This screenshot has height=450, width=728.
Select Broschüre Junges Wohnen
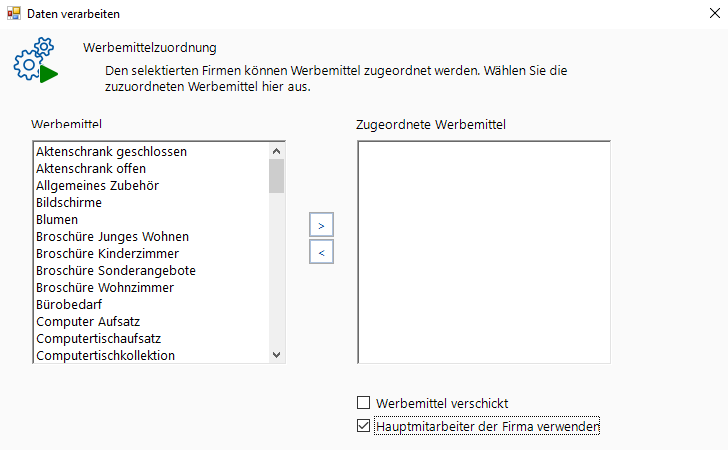(x=112, y=237)
